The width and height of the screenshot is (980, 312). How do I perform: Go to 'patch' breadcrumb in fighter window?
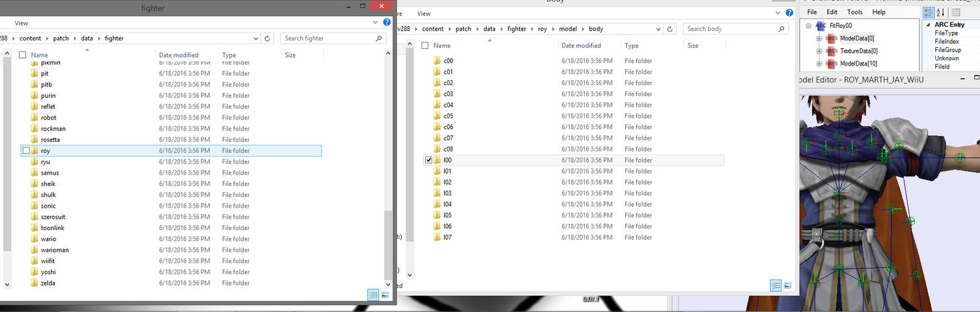[61, 38]
